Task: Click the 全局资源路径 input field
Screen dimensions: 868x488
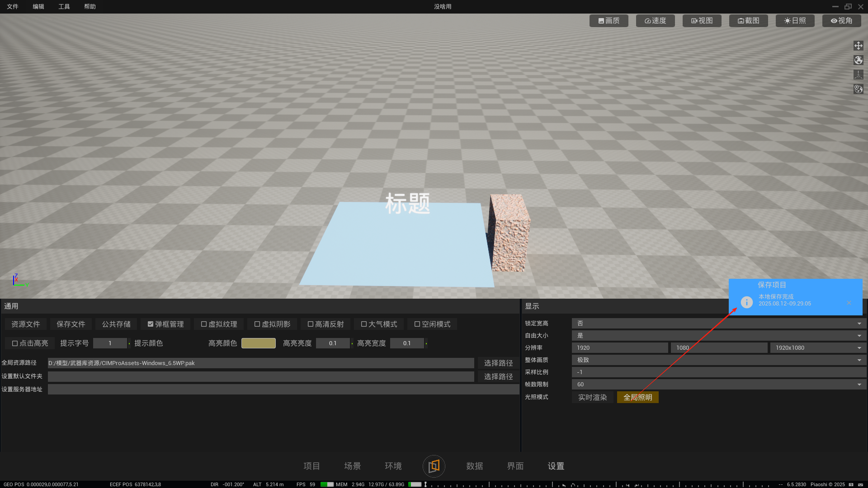Action: coord(261,363)
